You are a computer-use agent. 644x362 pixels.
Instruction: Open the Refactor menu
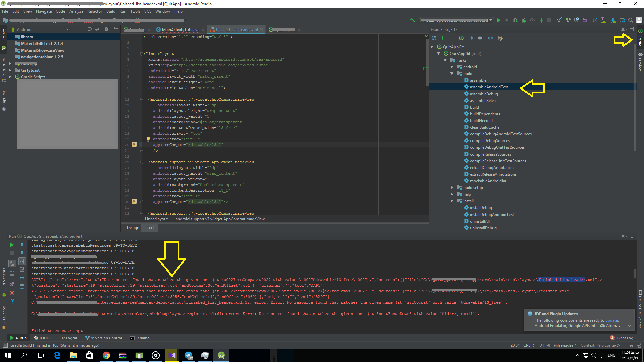[x=94, y=11]
